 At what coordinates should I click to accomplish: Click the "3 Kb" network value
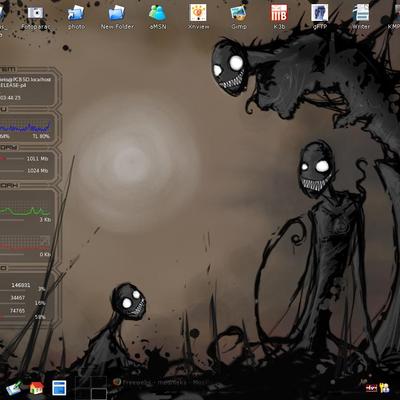coord(45,220)
